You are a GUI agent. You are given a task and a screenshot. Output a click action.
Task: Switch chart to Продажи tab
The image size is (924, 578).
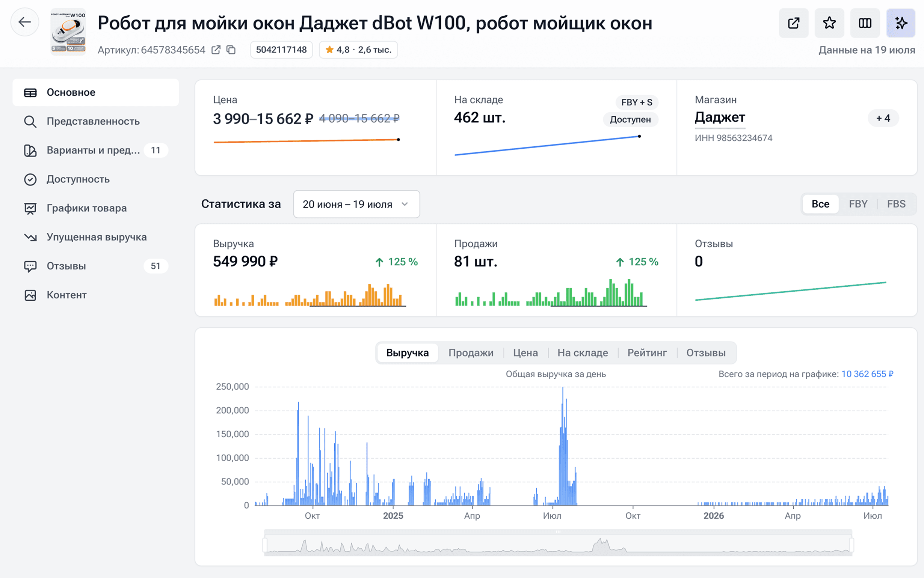click(471, 352)
